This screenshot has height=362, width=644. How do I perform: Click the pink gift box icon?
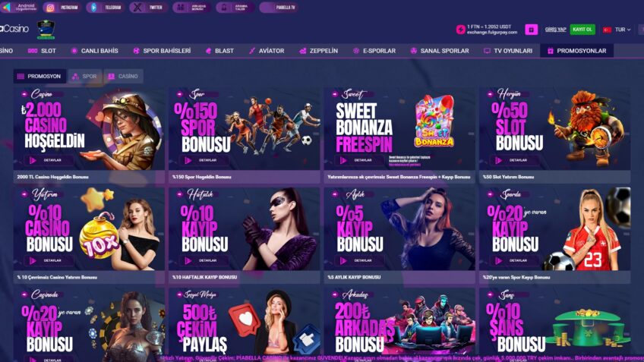pyautogui.click(x=531, y=30)
